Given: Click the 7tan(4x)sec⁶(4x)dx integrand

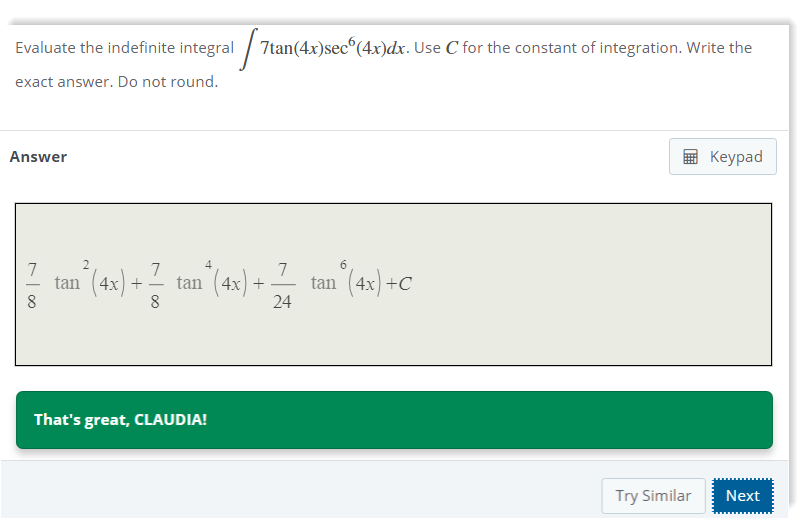Looking at the screenshot, I should click(330, 48).
